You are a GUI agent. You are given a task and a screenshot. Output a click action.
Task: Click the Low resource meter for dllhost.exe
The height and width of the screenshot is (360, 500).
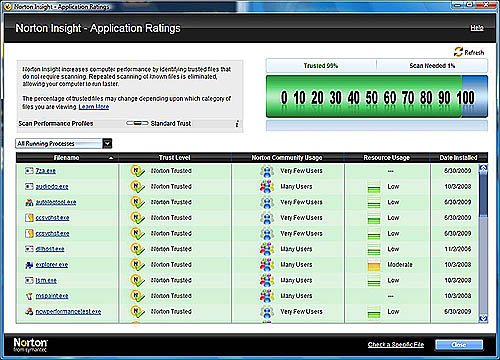click(x=374, y=249)
